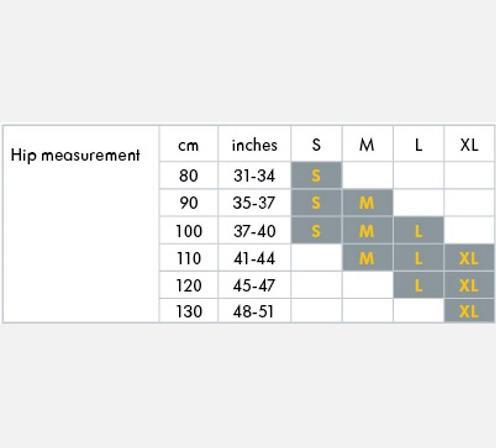The height and width of the screenshot is (448, 496).
Task: Select the 130 cm row value
Action: (x=189, y=312)
